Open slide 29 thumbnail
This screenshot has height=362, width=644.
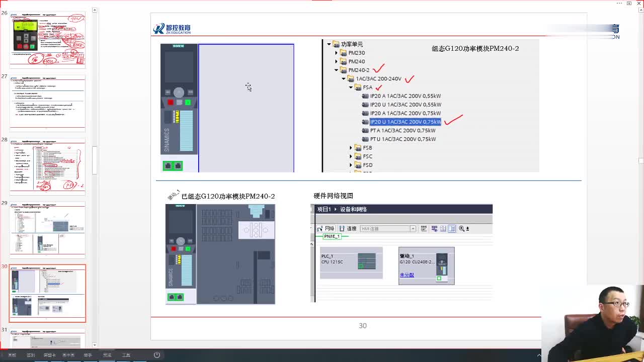(x=47, y=230)
